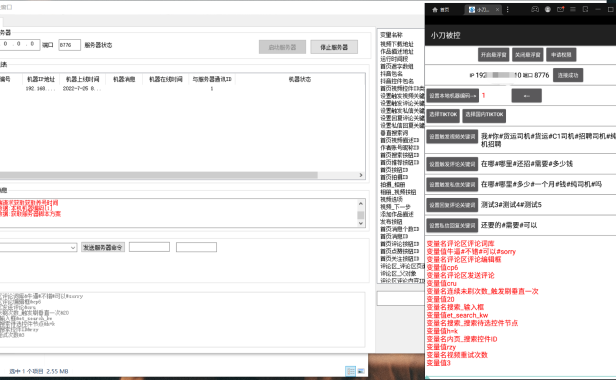Click the 0.0.0 IP address field
Screen dimensions: 616x380
click(x=19, y=44)
